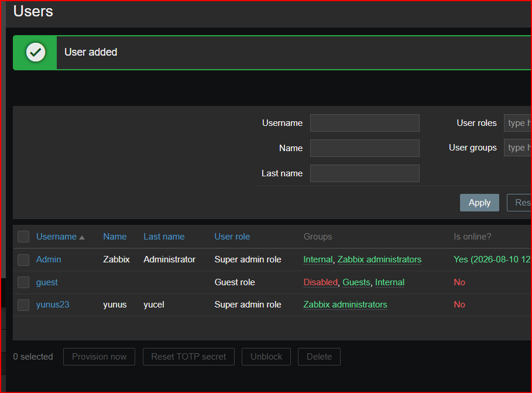The height and width of the screenshot is (393, 532).
Task: Focus the Username filter field
Action: point(365,123)
